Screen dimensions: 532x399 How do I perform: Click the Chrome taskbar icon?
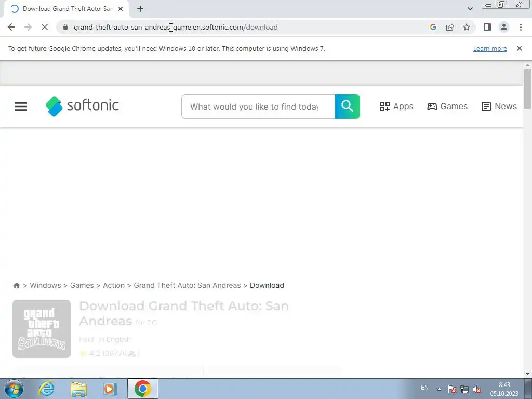point(142,389)
